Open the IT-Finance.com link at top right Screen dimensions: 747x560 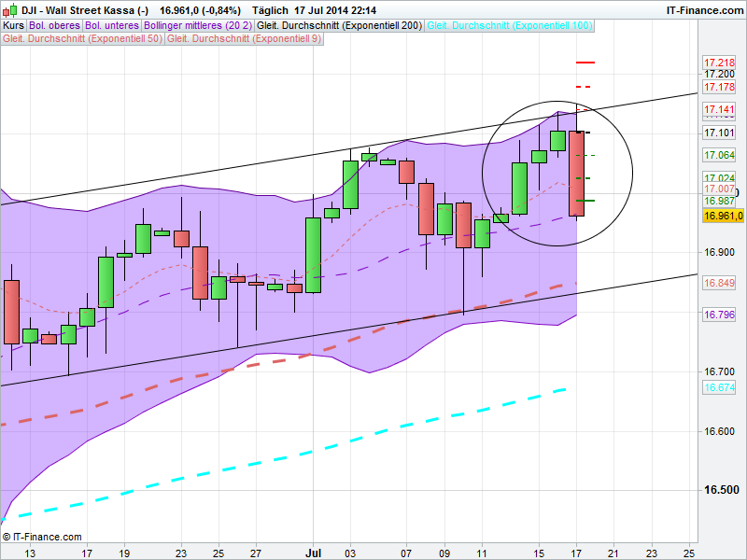coord(703,9)
